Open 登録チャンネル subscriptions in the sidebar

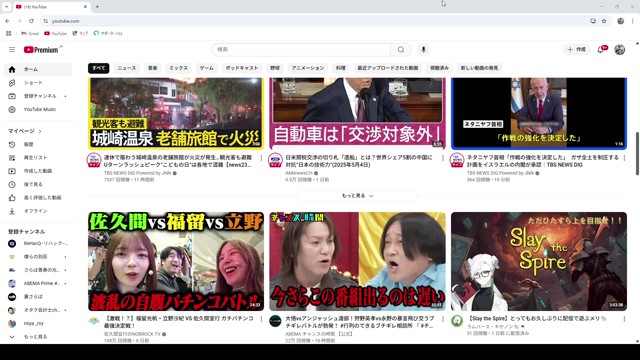[x=38, y=96]
